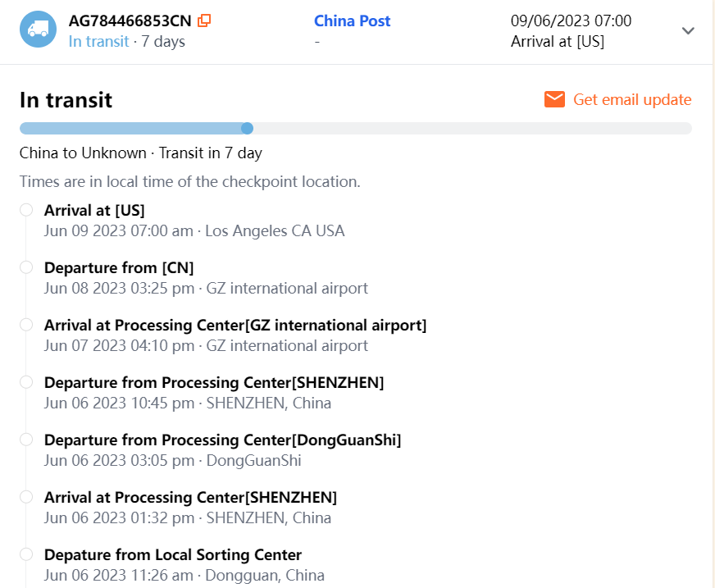
Task: Click the 09/06/2023 07:00 latest update time
Action: pyautogui.click(x=571, y=21)
